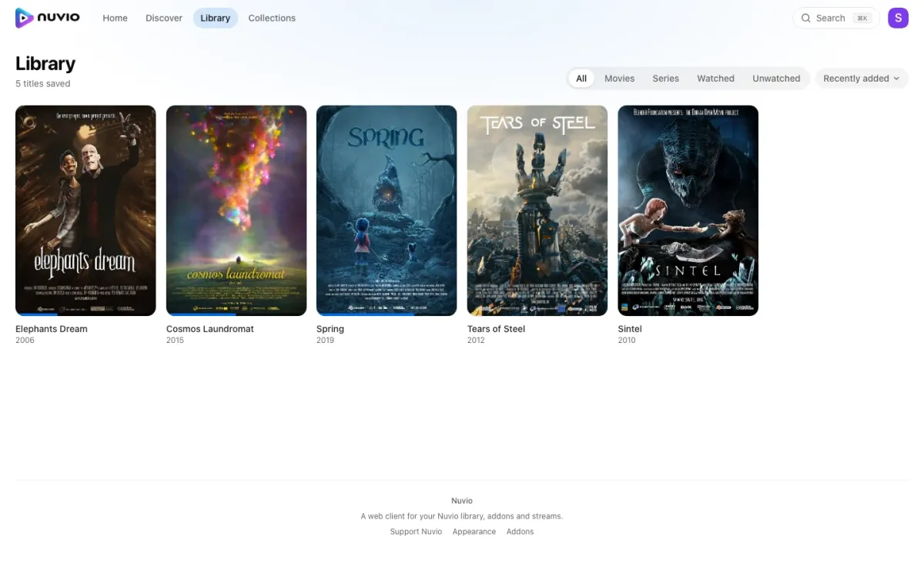Open the Sintel poster
The image size is (924, 578).
pos(688,210)
